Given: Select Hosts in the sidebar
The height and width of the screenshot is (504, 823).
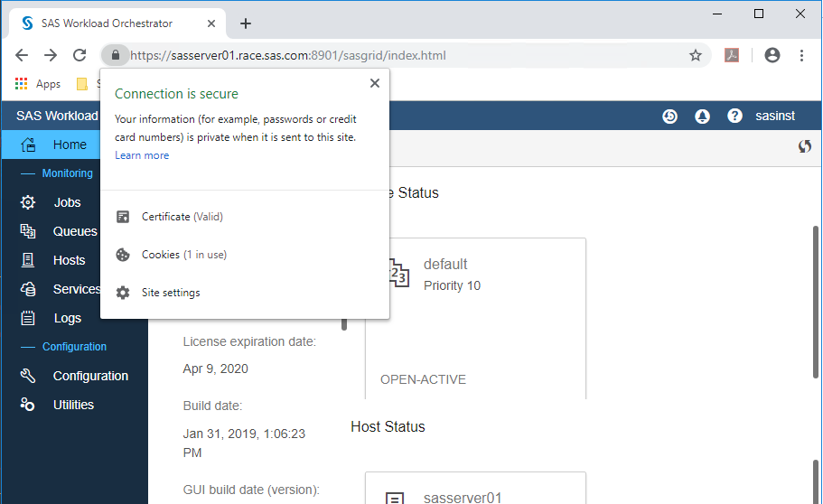Looking at the screenshot, I should coord(69,260).
